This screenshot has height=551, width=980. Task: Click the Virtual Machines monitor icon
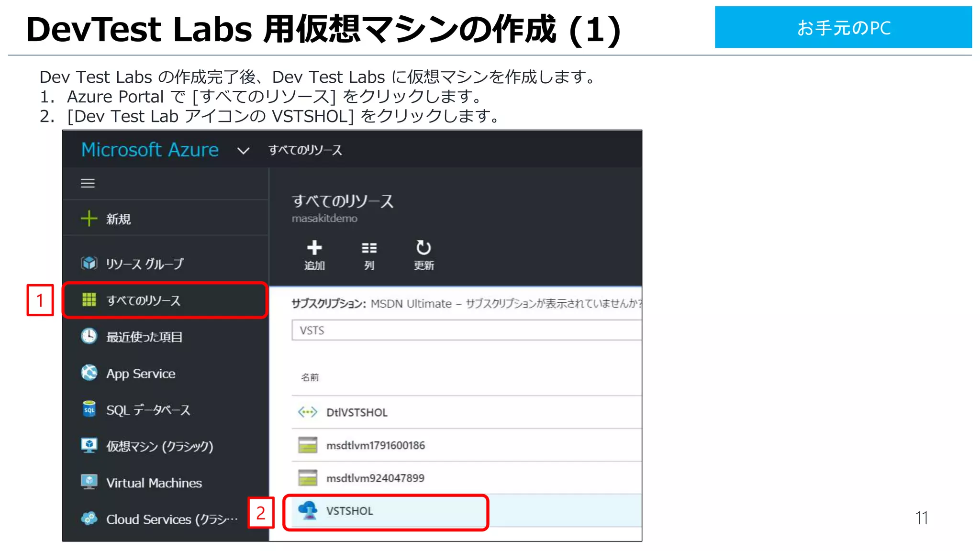tap(89, 482)
